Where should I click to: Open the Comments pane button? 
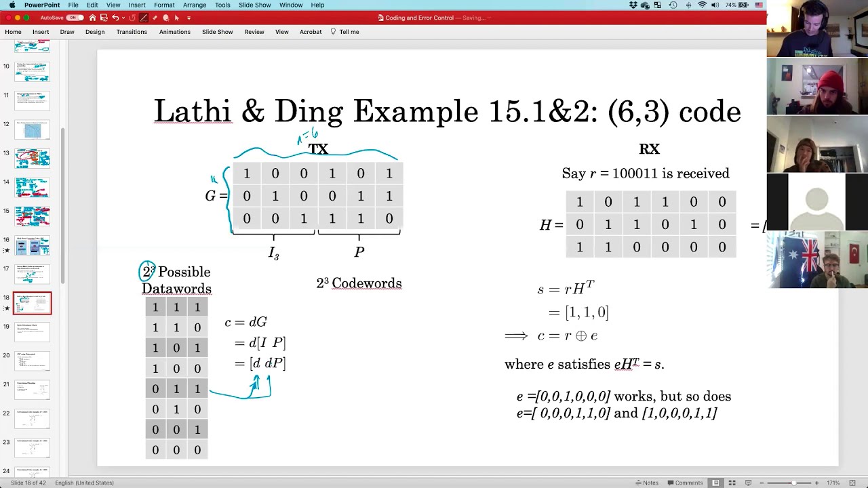[685, 483]
